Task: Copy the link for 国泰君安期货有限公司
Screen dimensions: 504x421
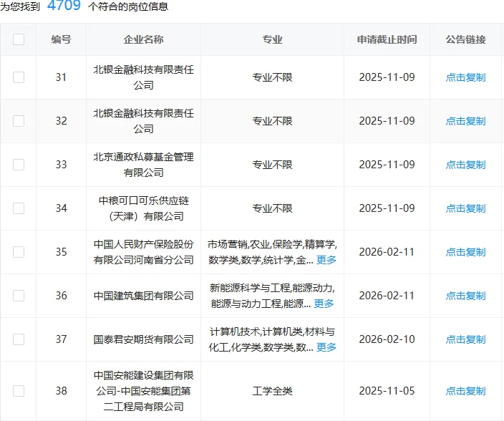Action: pyautogui.click(x=465, y=339)
